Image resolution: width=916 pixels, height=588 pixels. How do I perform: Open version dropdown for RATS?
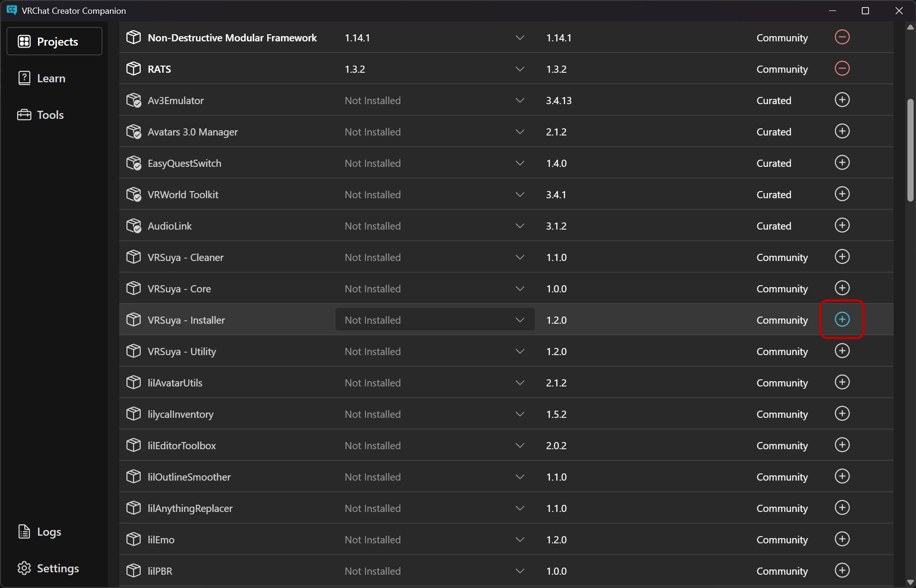pos(435,69)
